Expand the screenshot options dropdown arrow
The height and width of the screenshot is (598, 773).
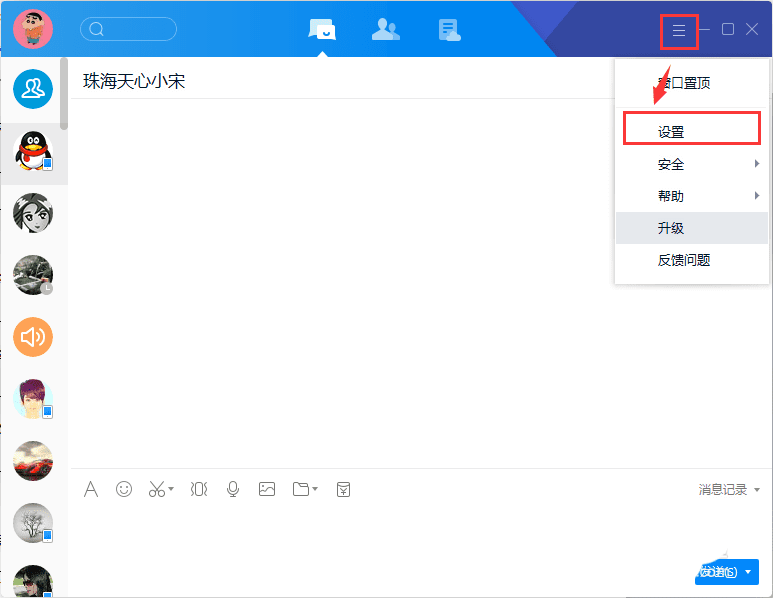171,489
